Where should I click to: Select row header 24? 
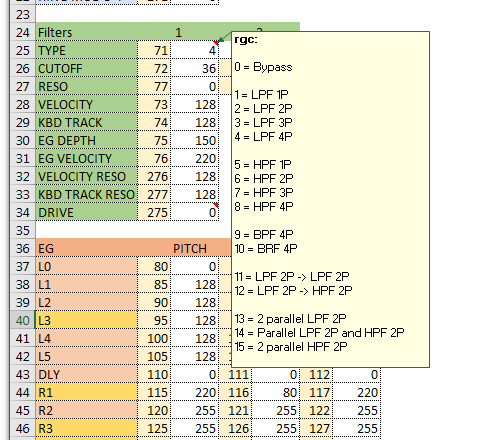23,33
